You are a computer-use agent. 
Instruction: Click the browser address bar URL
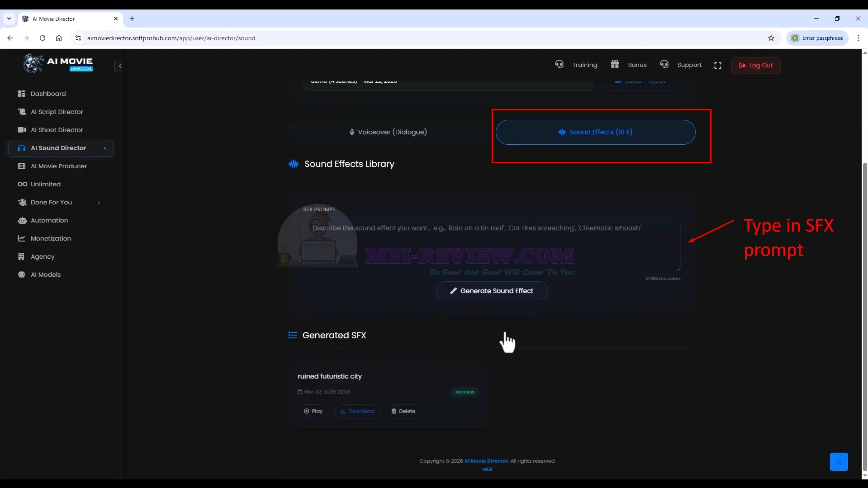click(171, 38)
